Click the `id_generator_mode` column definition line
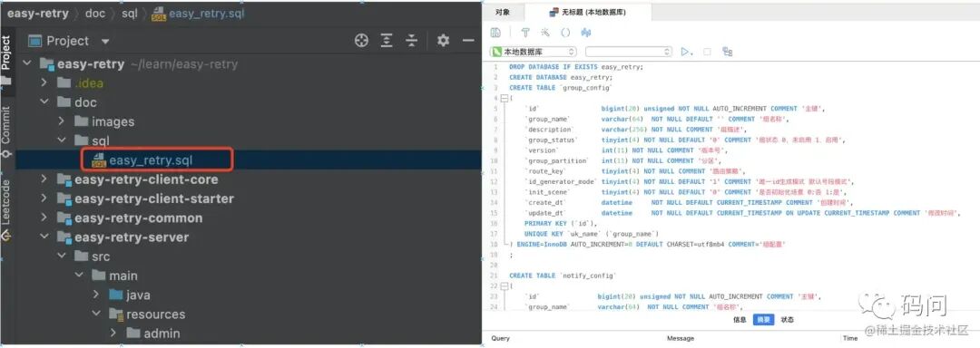The height and width of the screenshot is (348, 980). tap(690, 181)
